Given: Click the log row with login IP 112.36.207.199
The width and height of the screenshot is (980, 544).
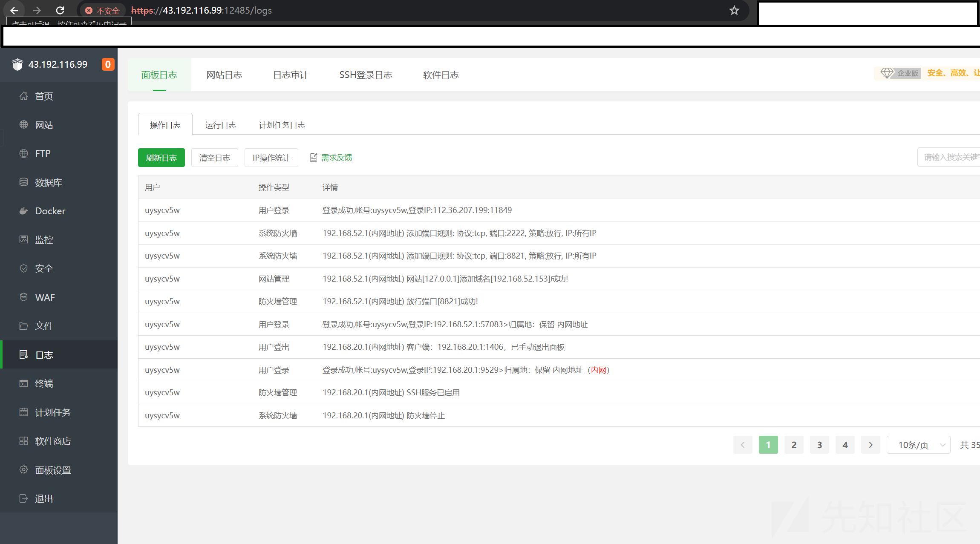Looking at the screenshot, I should pos(559,210).
